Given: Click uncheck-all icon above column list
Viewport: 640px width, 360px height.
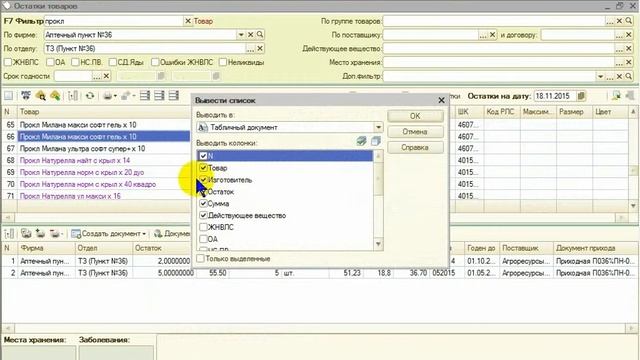Looking at the screenshot, I should 376,141.
